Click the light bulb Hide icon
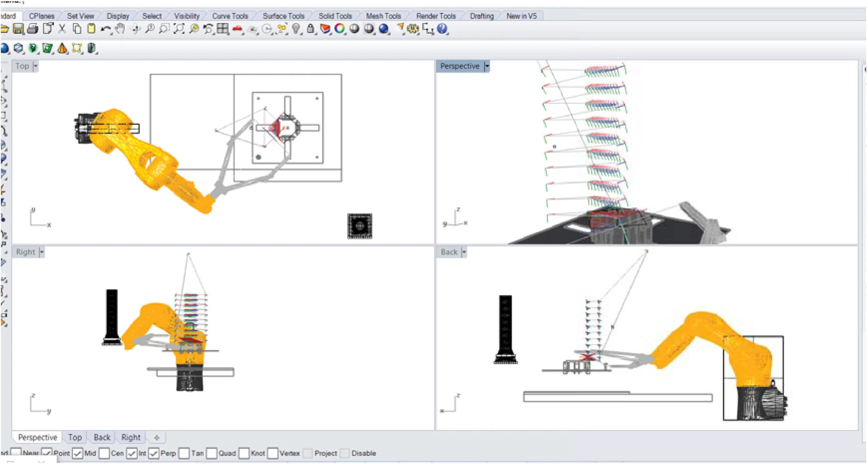 pos(296,29)
